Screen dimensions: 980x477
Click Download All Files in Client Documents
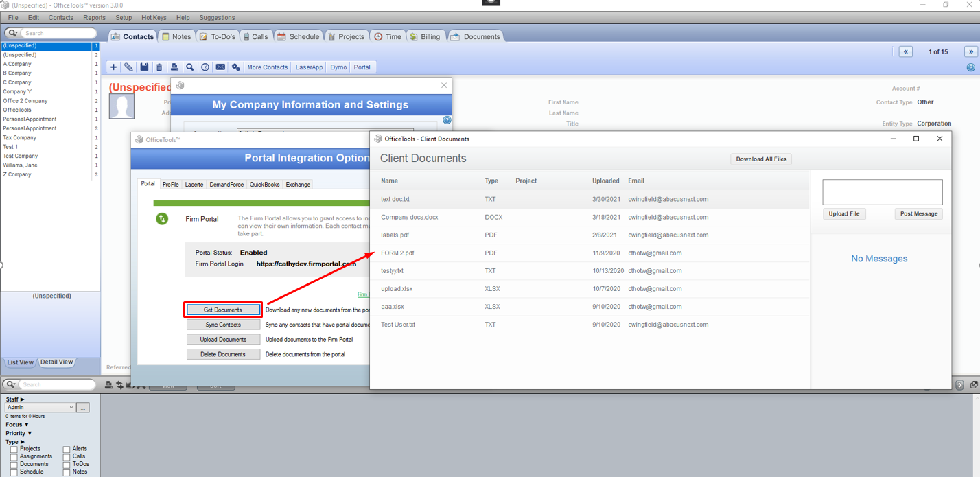(x=761, y=159)
